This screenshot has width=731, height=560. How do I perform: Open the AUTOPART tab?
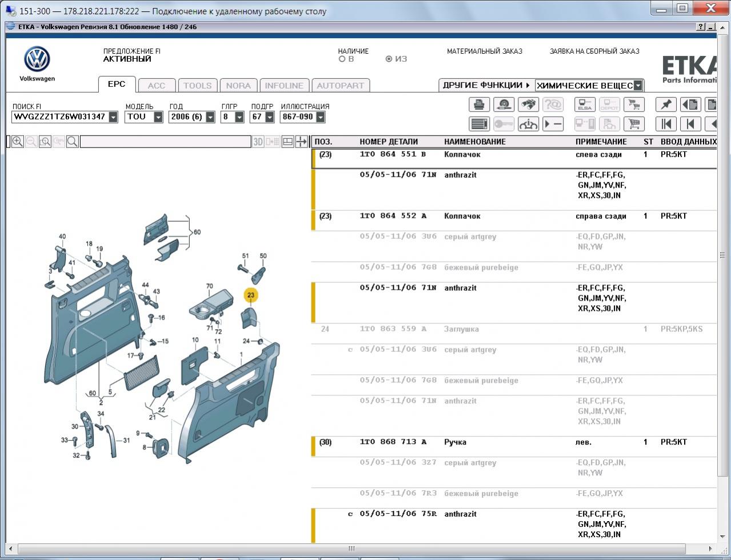pos(340,86)
